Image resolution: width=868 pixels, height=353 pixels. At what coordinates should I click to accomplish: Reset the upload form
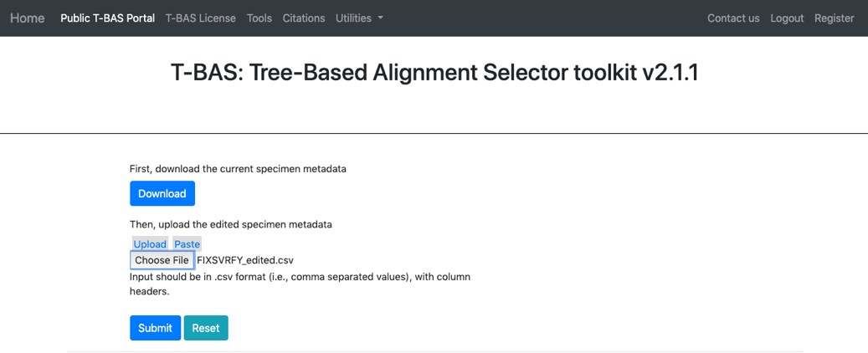pyautogui.click(x=206, y=328)
